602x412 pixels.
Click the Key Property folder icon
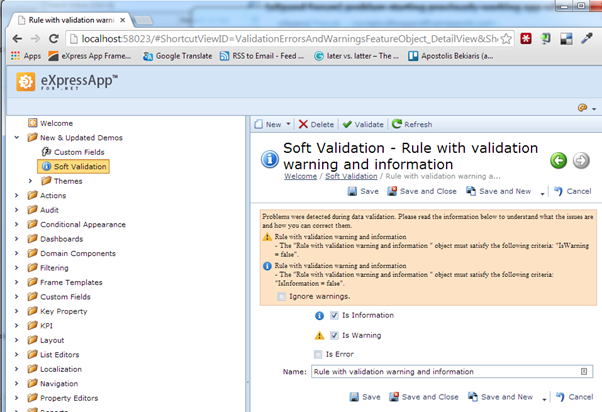pyautogui.click(x=33, y=311)
